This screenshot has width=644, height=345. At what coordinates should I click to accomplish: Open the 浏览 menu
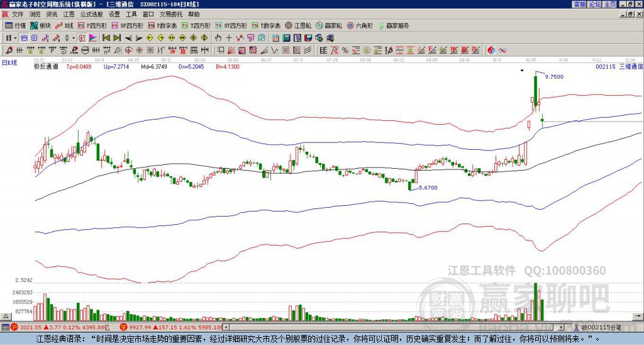[x=35, y=14]
